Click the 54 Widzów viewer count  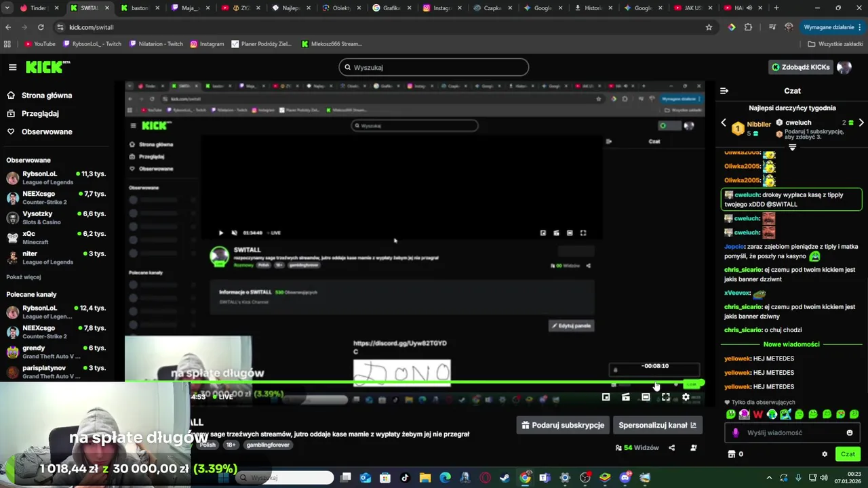pos(637,447)
